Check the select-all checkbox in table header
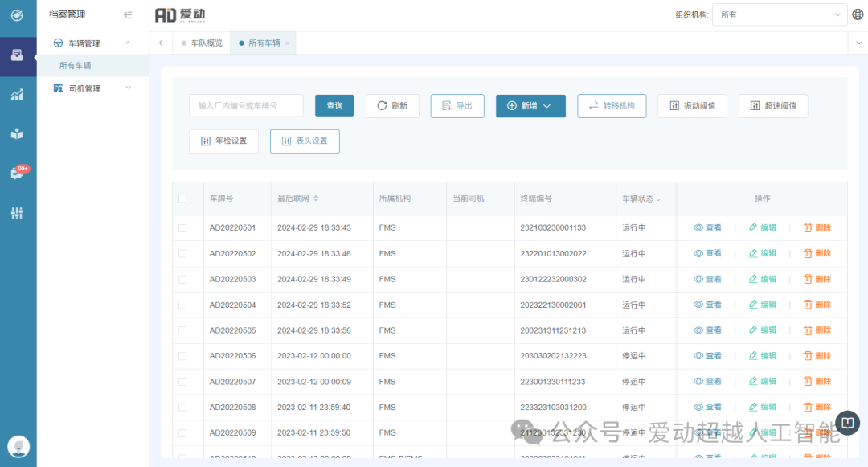Viewport: 868px width, 467px height. 182,199
